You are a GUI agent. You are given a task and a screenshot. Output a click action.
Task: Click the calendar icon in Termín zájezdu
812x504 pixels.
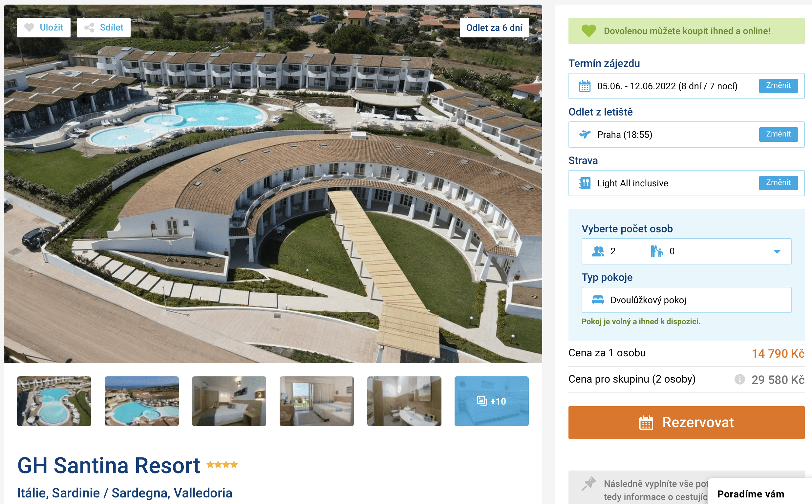pyautogui.click(x=585, y=86)
